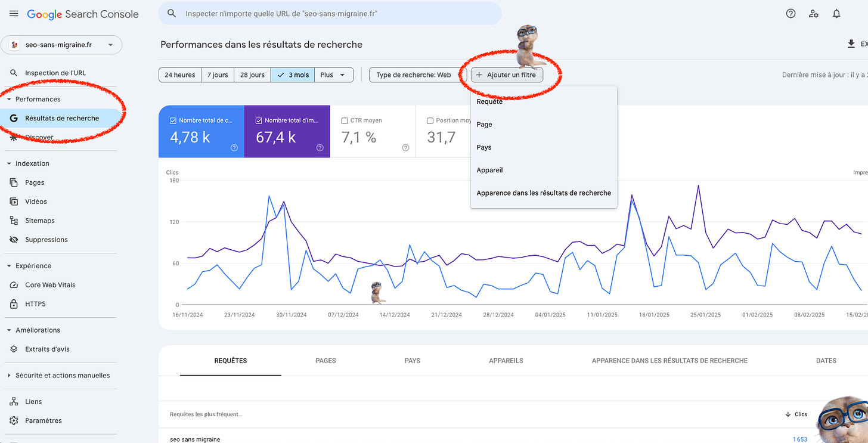
Task: Open the seo-sans-migraine.fr property dropdown
Action: pyautogui.click(x=61, y=45)
